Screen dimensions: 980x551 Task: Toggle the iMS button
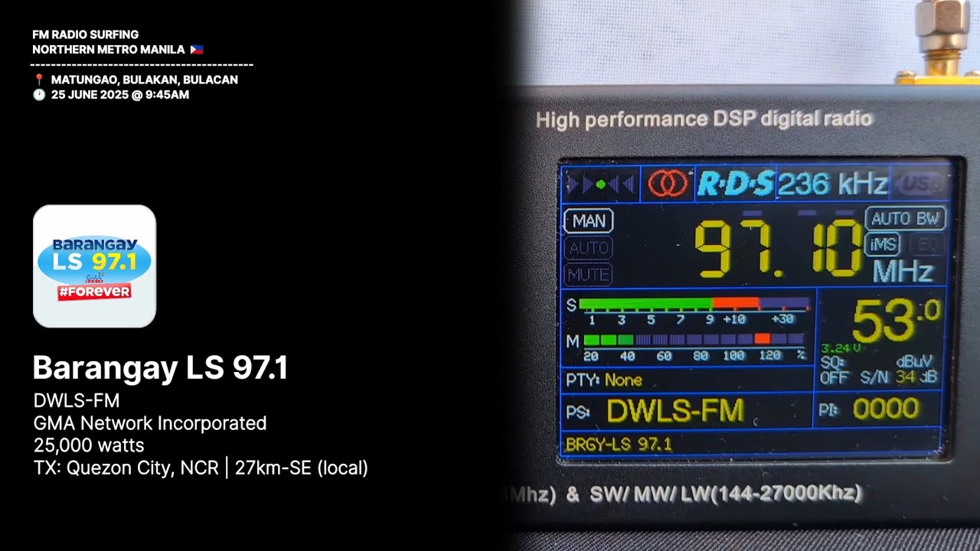point(882,244)
